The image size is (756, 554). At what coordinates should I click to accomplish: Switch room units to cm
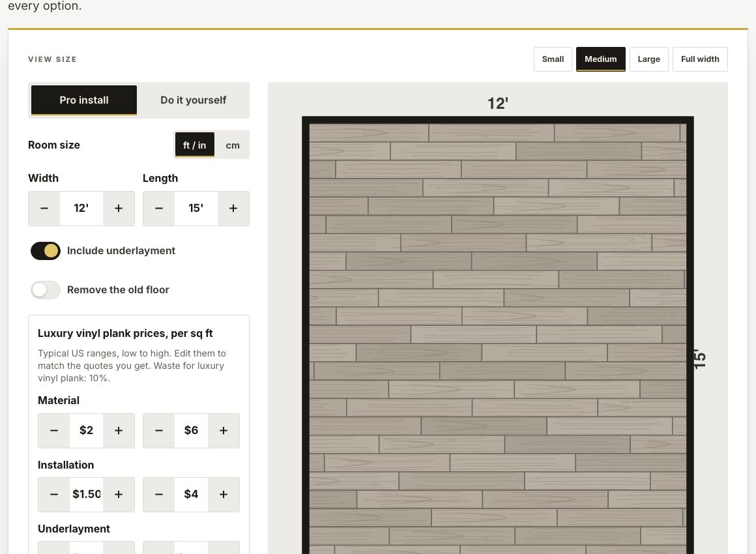pos(233,145)
